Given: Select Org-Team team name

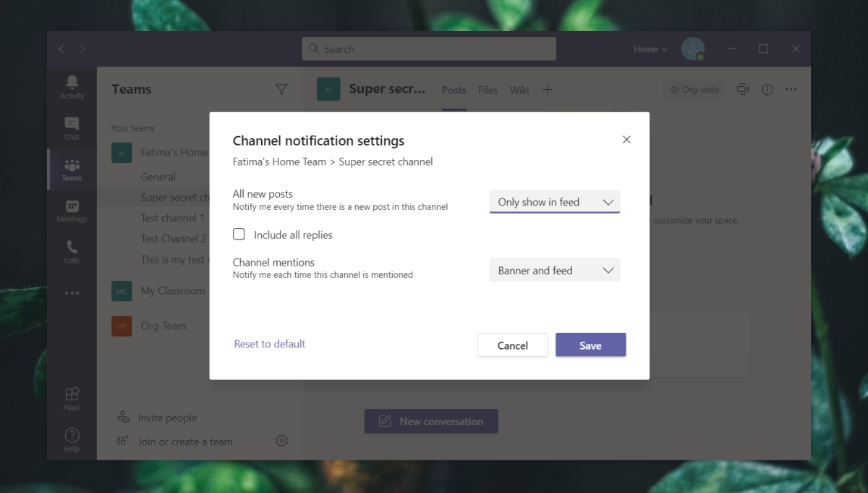Looking at the screenshot, I should coord(163,326).
